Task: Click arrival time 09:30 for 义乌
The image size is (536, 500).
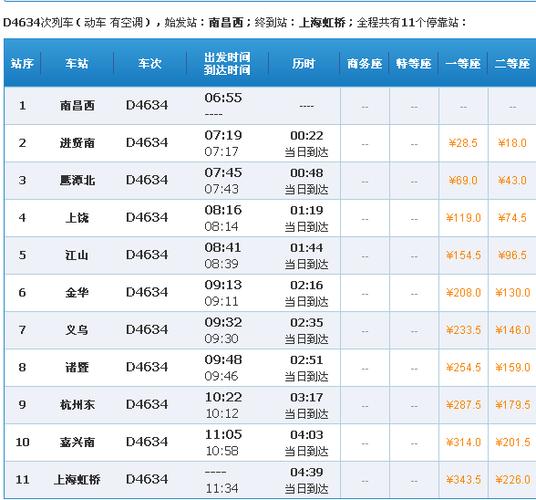Action: pyautogui.click(x=222, y=339)
